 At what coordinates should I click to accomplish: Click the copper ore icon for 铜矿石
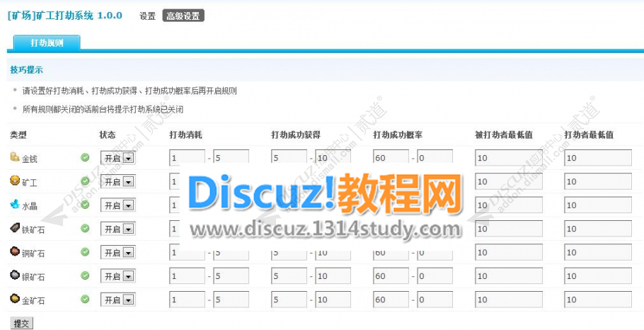click(15, 251)
